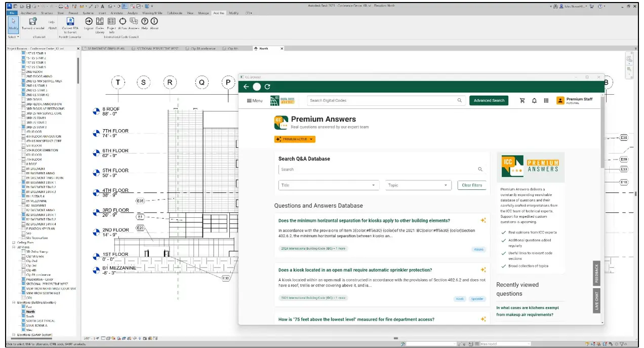
Task: Click the Transmit a model icon
Action: point(32,21)
